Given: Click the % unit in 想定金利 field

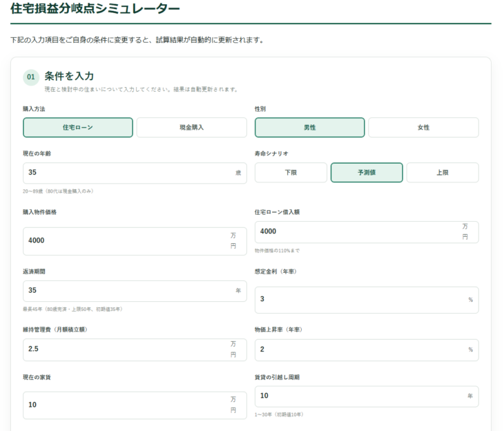Looking at the screenshot, I should [471, 300].
